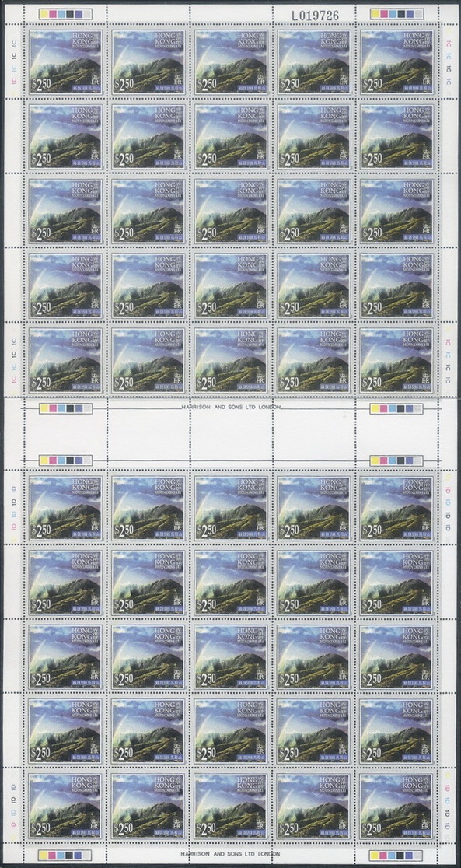The image size is (461, 868).
Task: Click the top-left stamp of the lower pane
Action: pyautogui.click(x=65, y=508)
